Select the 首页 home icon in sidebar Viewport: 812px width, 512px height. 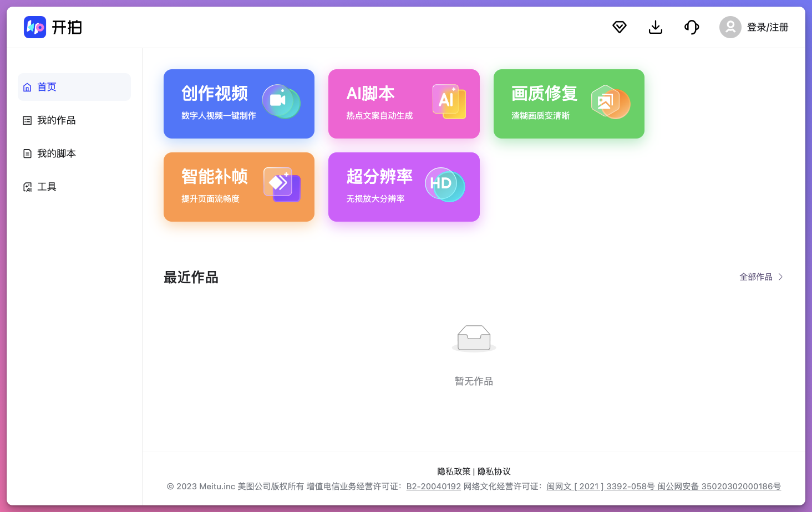pos(27,87)
